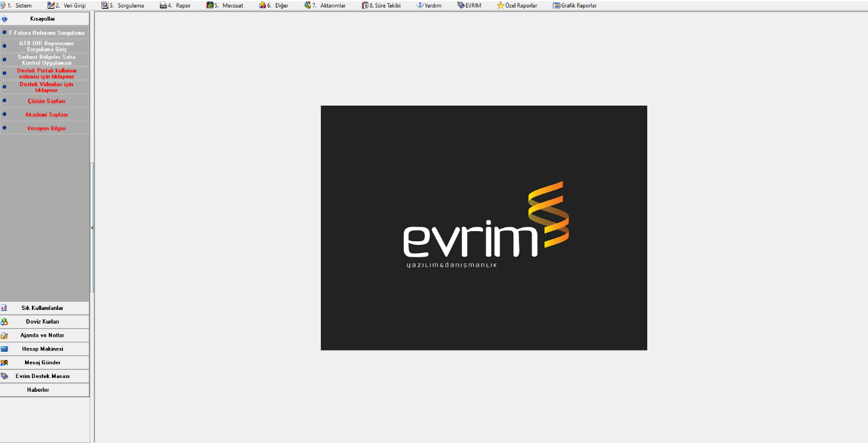Open the 3. Sorgulama menu
This screenshot has width=868, height=443.
[123, 6]
